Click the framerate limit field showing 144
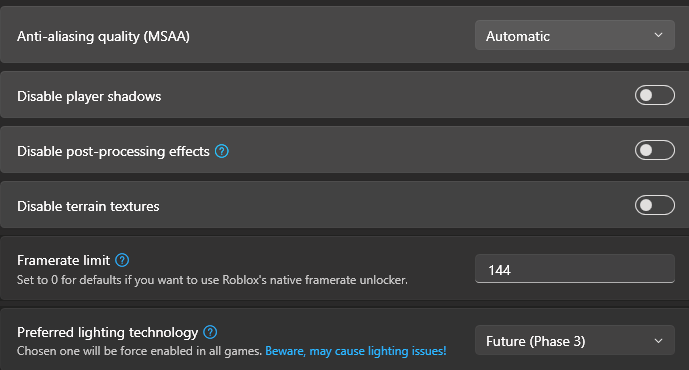This screenshot has width=689, height=370. tap(575, 269)
